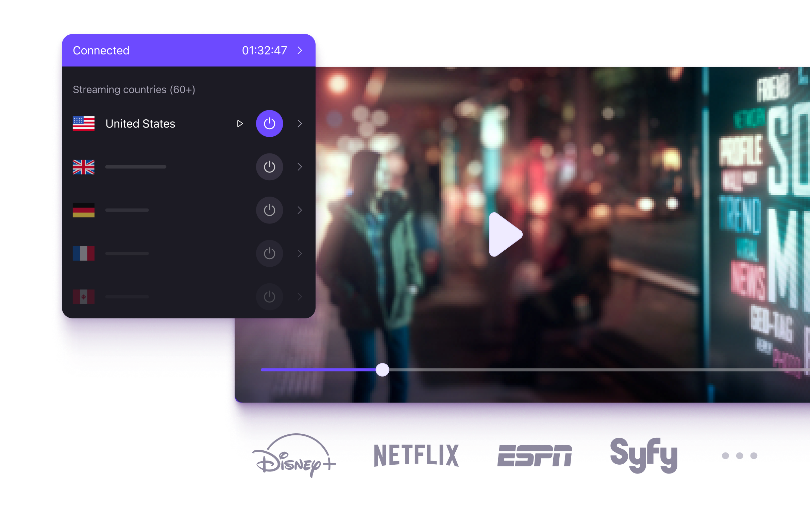Click the Canada flag icon
Screen dimensions: 810x532
(83, 297)
